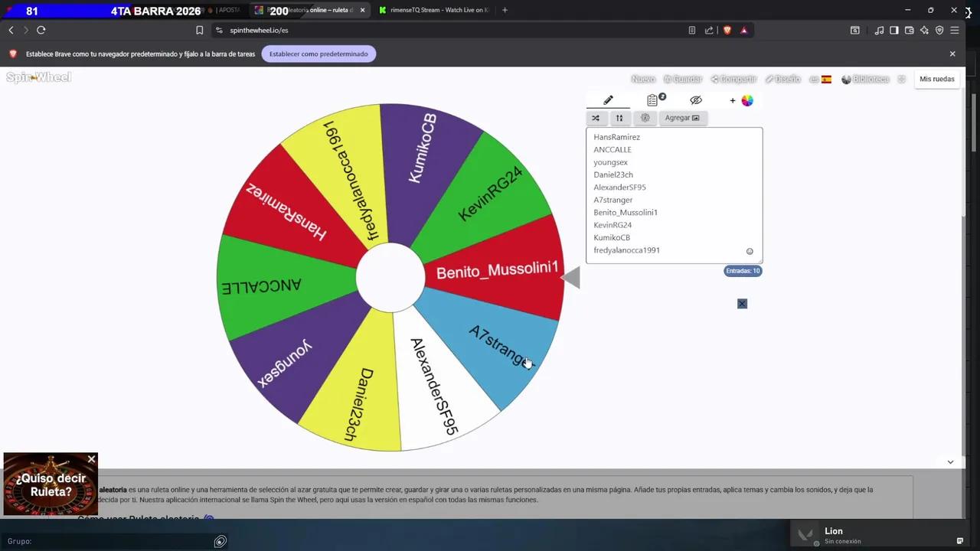This screenshot has width=980, height=551.
Task: Open the Lion contact entry
Action: (x=879, y=535)
